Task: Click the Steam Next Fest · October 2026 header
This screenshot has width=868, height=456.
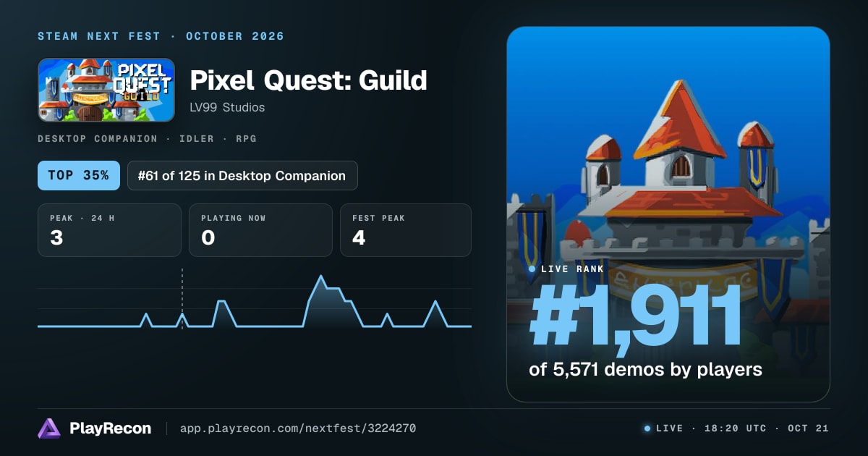Action: pyautogui.click(x=161, y=36)
